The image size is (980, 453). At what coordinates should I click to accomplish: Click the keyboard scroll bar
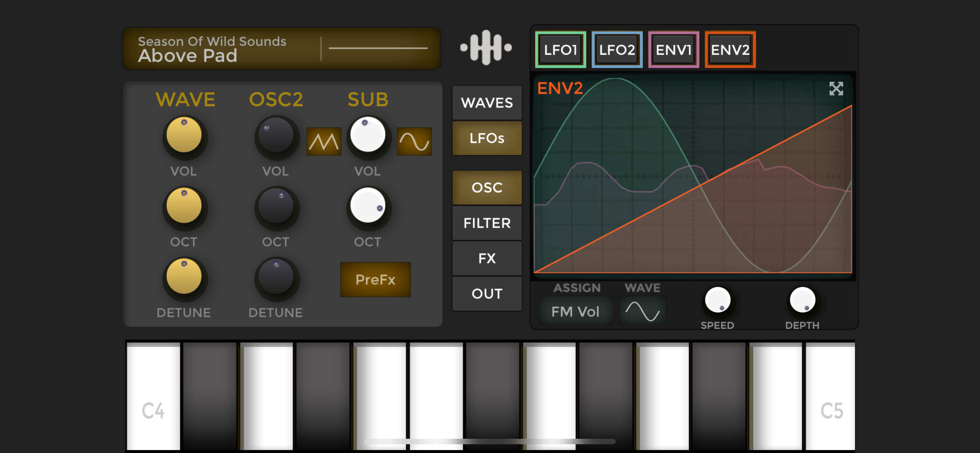pos(490,441)
